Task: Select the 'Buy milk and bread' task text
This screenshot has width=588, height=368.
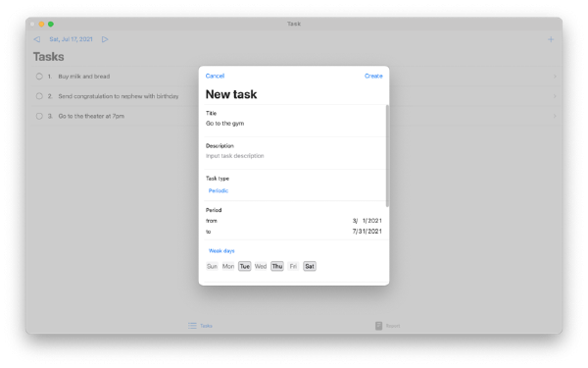Action: [x=84, y=77]
